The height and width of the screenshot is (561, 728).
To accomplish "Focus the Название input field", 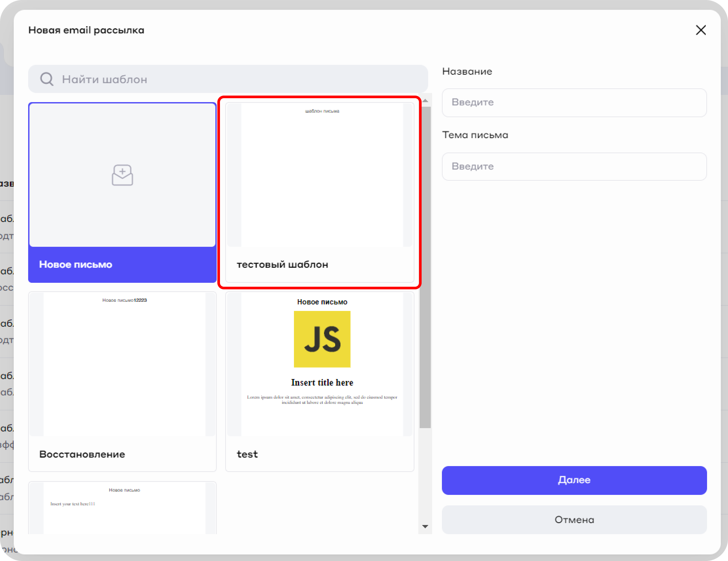I will 574,102.
